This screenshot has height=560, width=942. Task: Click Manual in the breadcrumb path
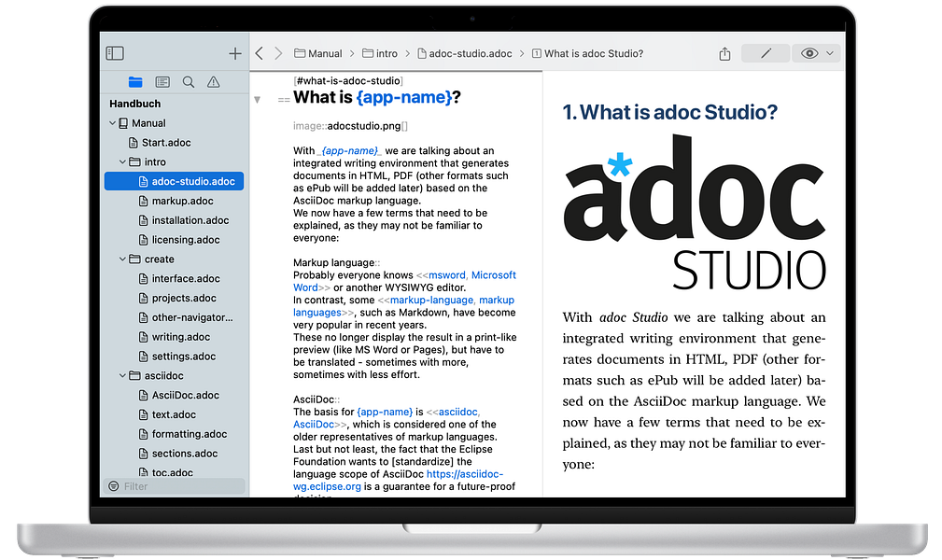[317, 53]
